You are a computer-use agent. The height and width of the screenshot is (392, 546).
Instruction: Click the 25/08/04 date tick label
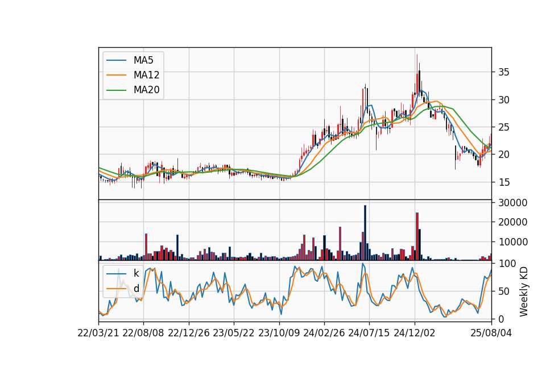pos(491,333)
